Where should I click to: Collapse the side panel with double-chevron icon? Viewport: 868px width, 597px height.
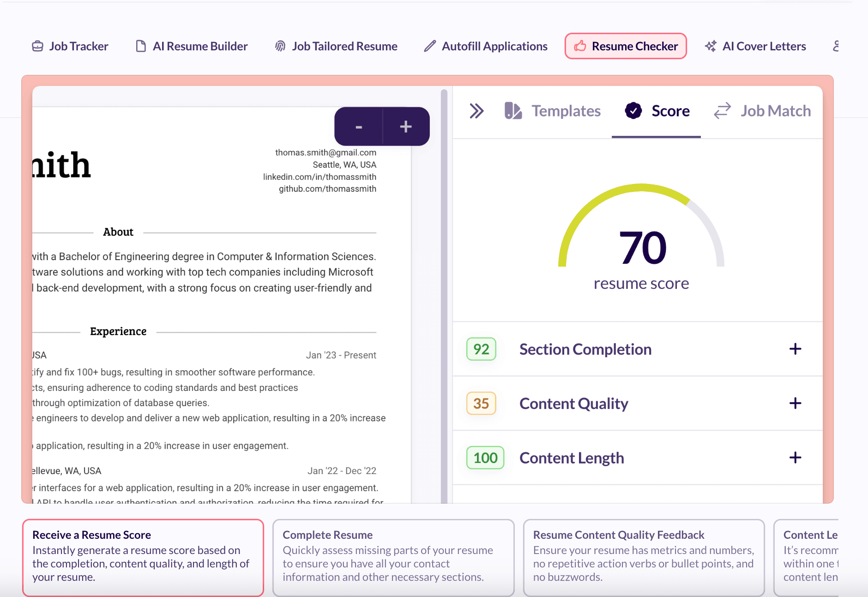[x=476, y=111]
